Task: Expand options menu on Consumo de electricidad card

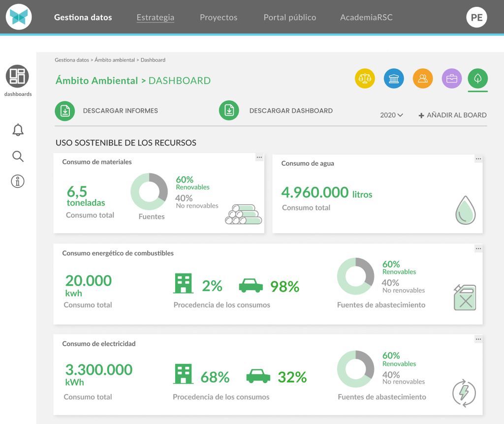Action: click(478, 339)
